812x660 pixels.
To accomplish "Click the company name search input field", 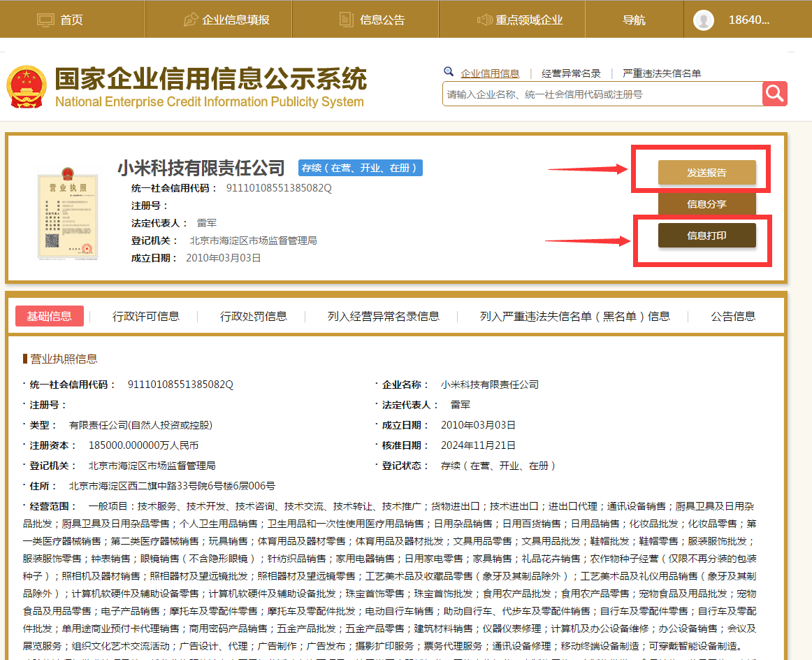I will pyautogui.click(x=602, y=94).
